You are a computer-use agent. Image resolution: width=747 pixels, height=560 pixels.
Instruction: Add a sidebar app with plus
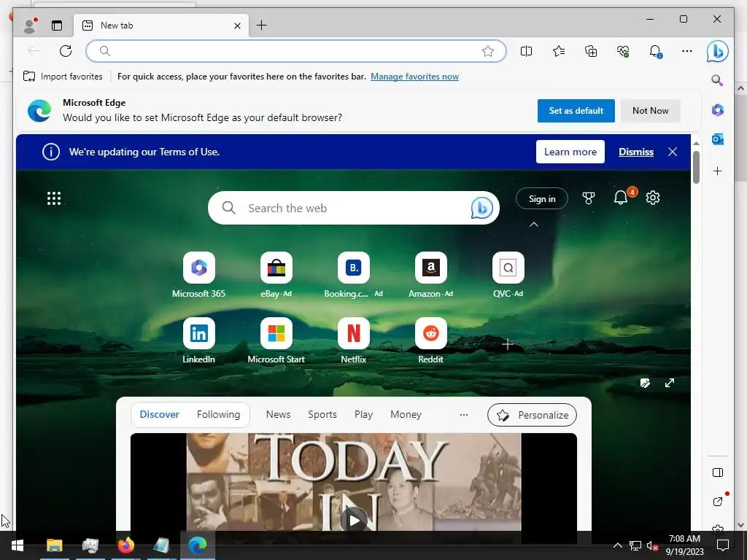718,171
